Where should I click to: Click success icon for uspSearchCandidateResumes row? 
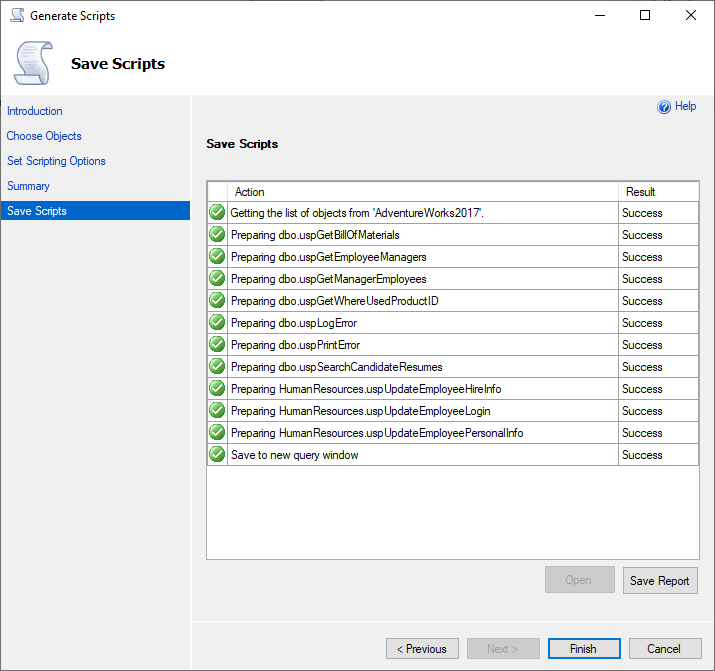pyautogui.click(x=217, y=367)
